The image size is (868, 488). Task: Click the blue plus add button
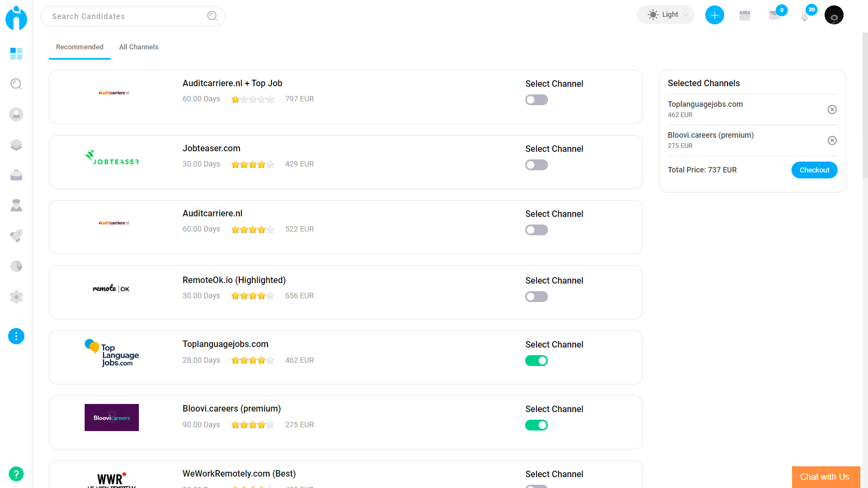714,15
